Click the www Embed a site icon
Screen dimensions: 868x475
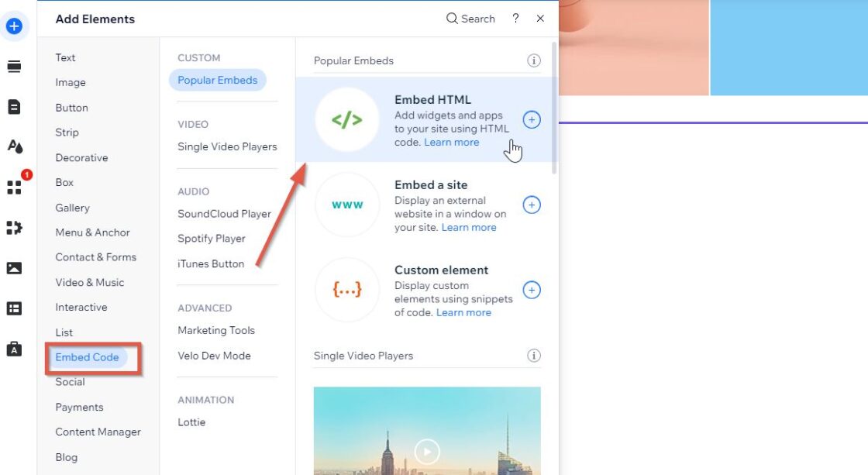(346, 205)
